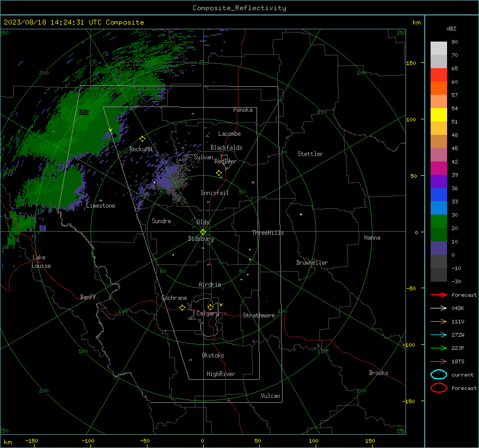Click the RockyMH label on map
This screenshot has height=448, width=479.
coord(141,149)
